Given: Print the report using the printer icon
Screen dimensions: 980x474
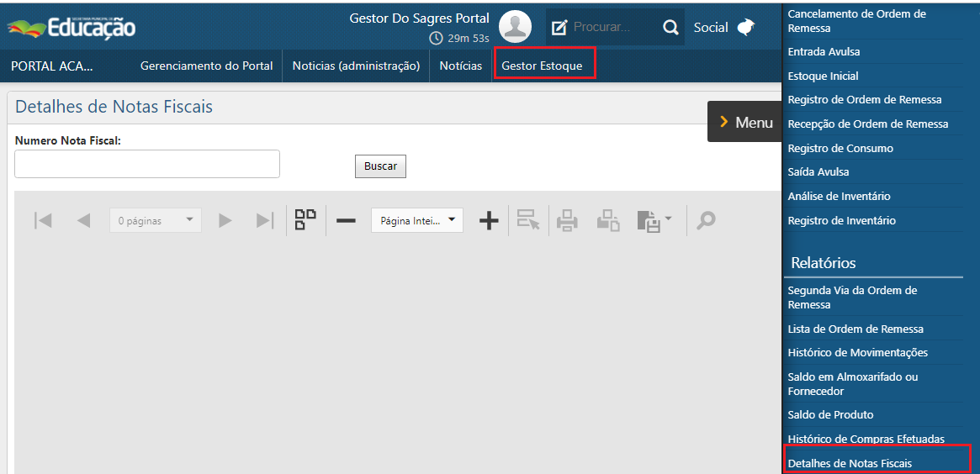Looking at the screenshot, I should pyautogui.click(x=567, y=220).
